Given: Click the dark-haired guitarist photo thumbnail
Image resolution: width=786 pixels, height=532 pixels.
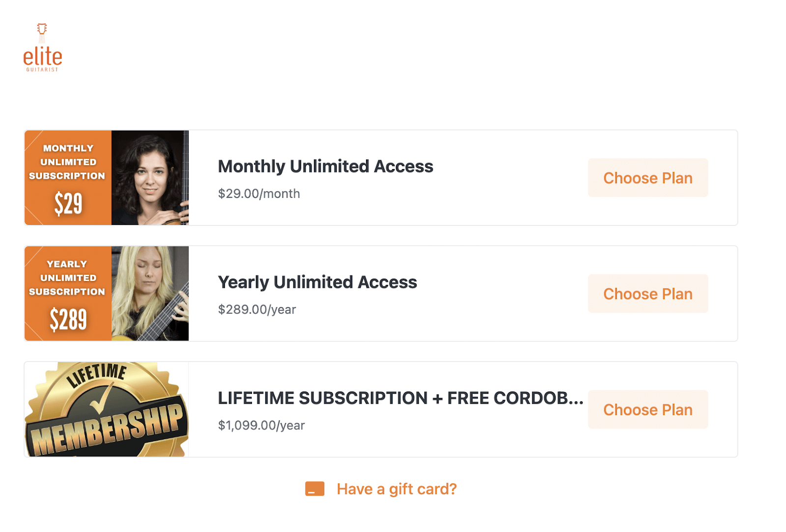Looking at the screenshot, I should (150, 178).
